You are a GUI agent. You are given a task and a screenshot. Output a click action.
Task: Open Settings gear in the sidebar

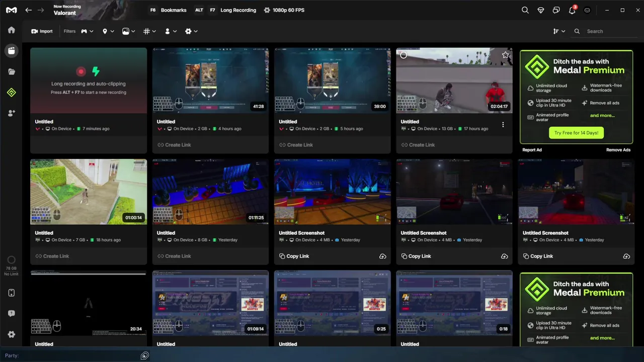click(x=11, y=334)
